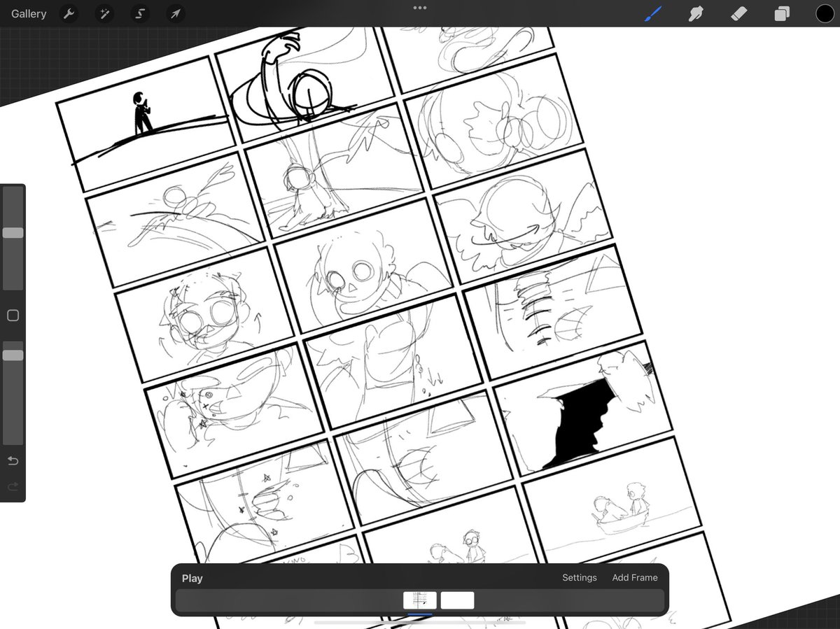Select the Eraser tool
Viewport: 840px width, 629px height.
[x=738, y=13]
